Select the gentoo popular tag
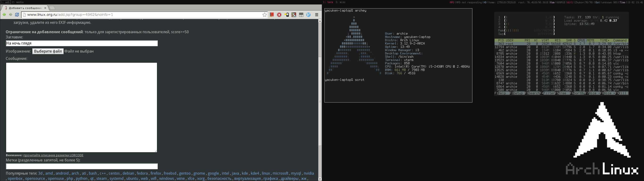This screenshot has height=181, width=644. coord(185,173)
